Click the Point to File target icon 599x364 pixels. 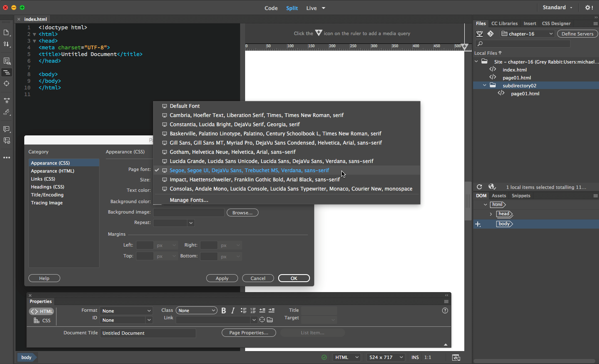262,320
